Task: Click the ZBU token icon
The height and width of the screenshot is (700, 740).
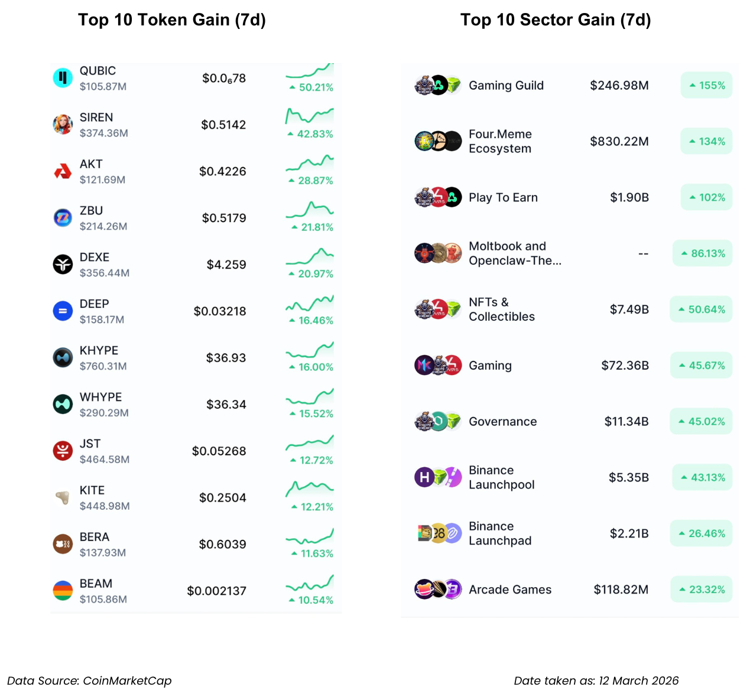Action: pos(63,218)
